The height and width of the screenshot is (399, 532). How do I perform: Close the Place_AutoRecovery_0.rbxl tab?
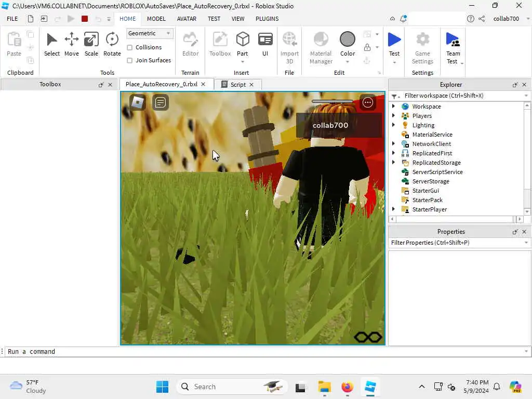pos(203,84)
